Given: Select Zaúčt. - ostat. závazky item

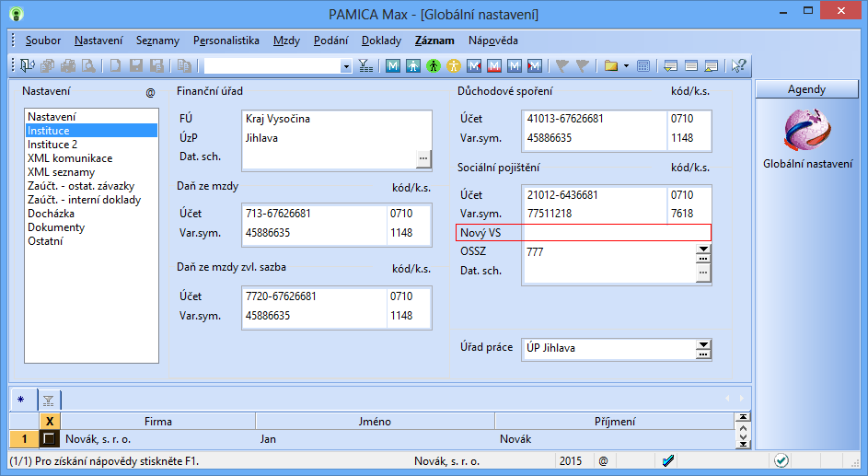Looking at the screenshot, I should point(91,186).
